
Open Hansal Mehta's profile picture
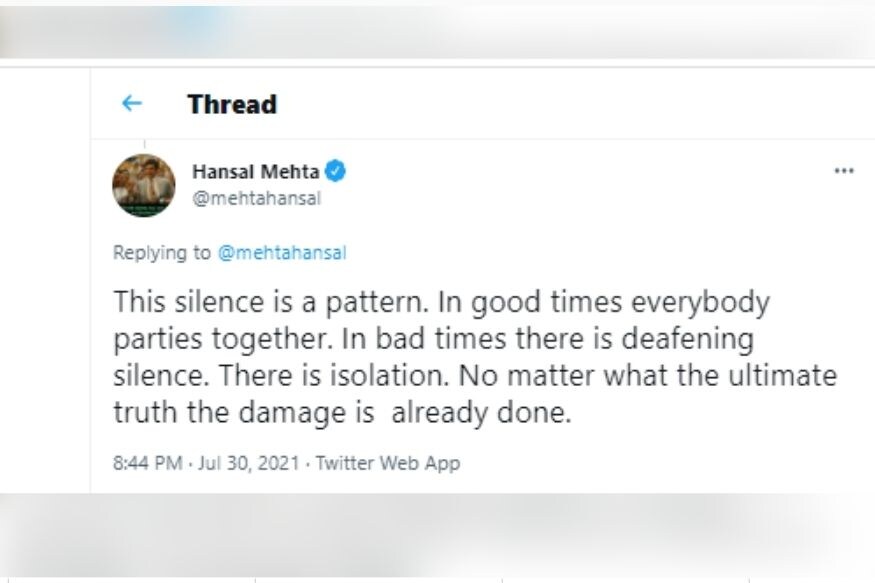[x=144, y=185]
